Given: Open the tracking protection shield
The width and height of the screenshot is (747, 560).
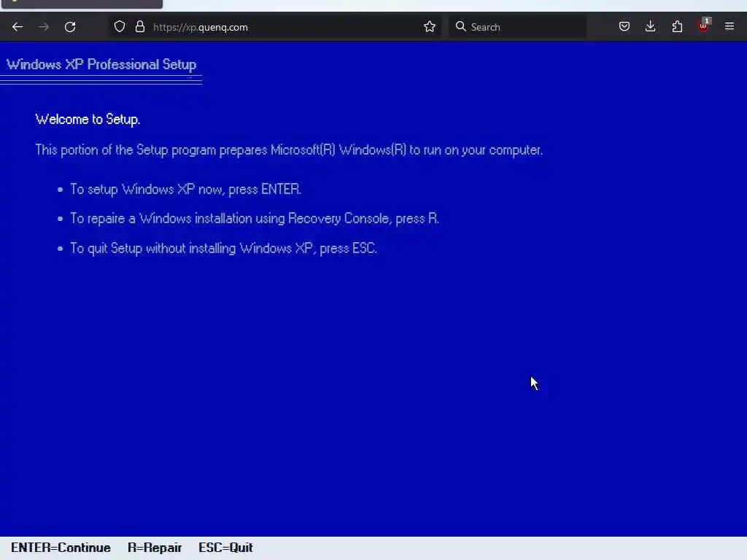Looking at the screenshot, I should [x=119, y=27].
